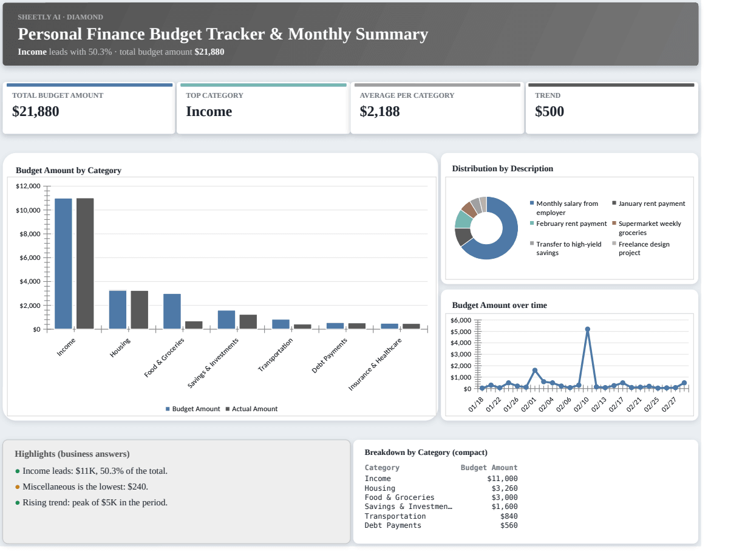Click the highlight Miscellaneous is the lowest: $240
Screen dimensions: 745x560
(x=86, y=487)
